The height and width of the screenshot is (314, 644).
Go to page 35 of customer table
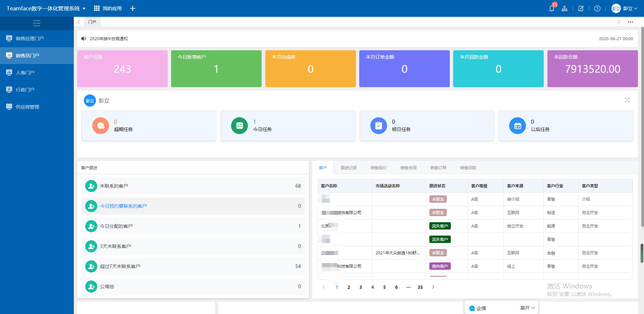pos(420,287)
